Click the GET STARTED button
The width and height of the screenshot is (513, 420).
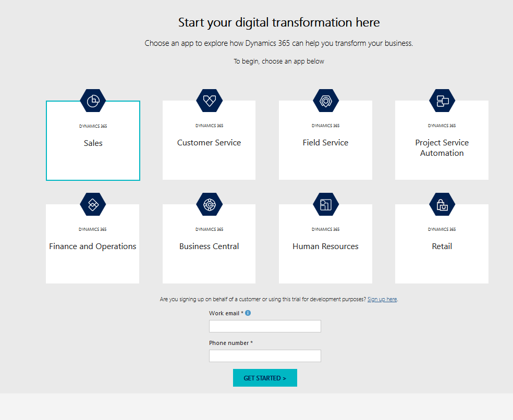(265, 378)
